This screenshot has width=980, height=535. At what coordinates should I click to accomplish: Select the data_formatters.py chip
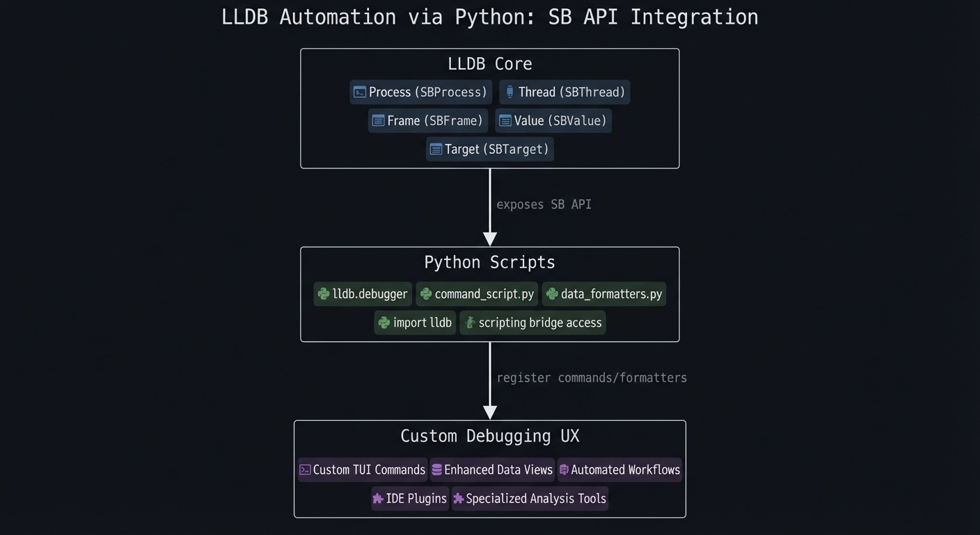(604, 293)
